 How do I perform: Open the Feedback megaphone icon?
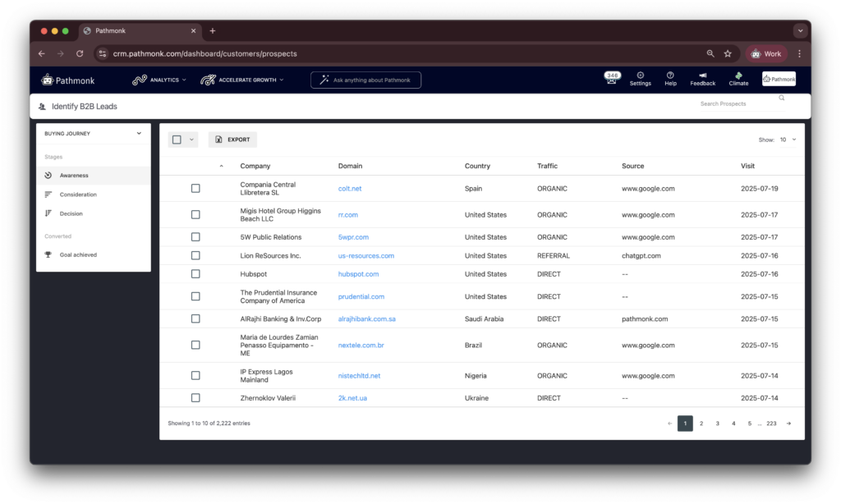coord(702,75)
